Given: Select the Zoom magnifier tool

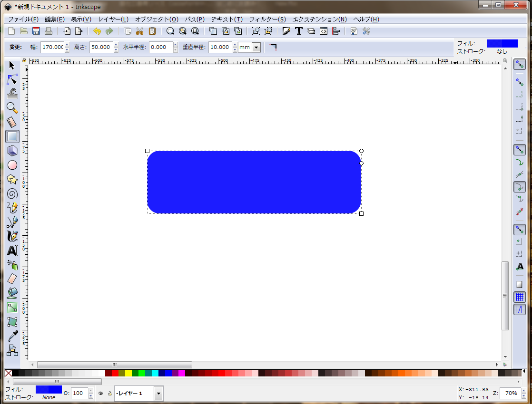Looking at the screenshot, I should coord(12,108).
